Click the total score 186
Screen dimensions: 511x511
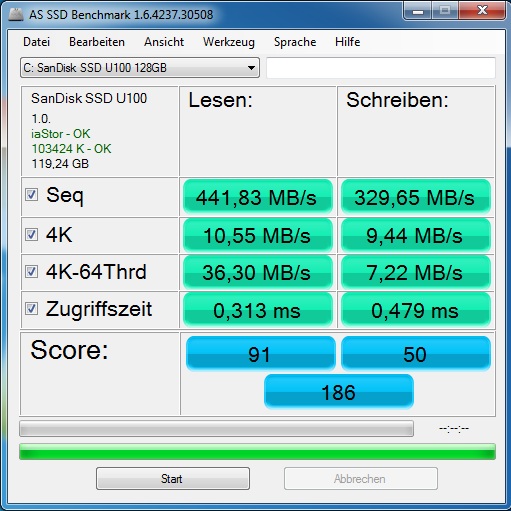pos(339,392)
